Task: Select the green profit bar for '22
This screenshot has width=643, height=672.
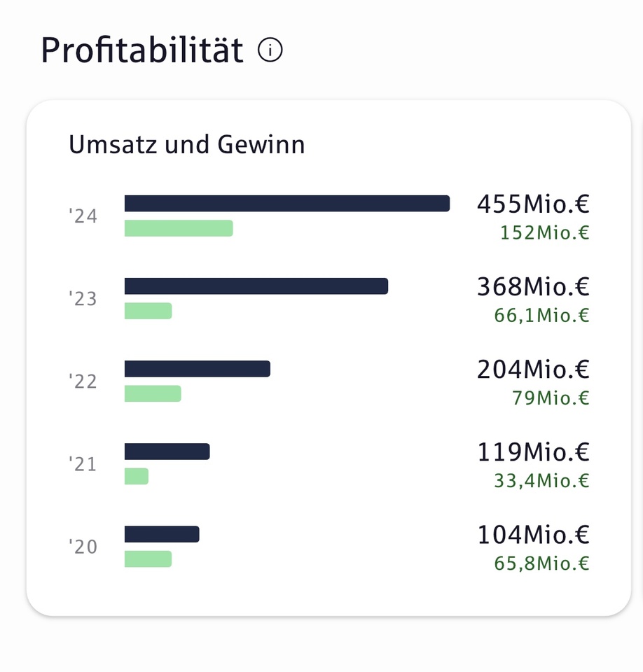Action: [x=153, y=393]
